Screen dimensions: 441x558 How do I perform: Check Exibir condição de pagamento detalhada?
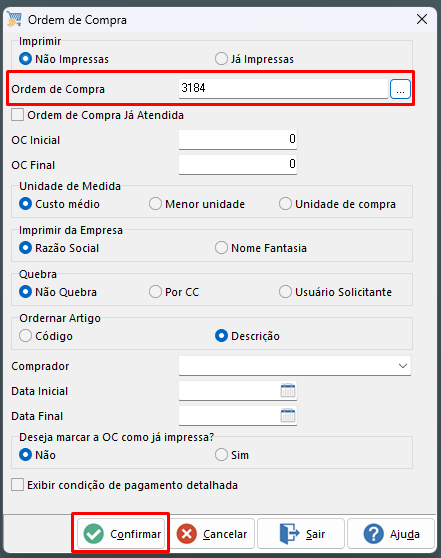[17, 485]
